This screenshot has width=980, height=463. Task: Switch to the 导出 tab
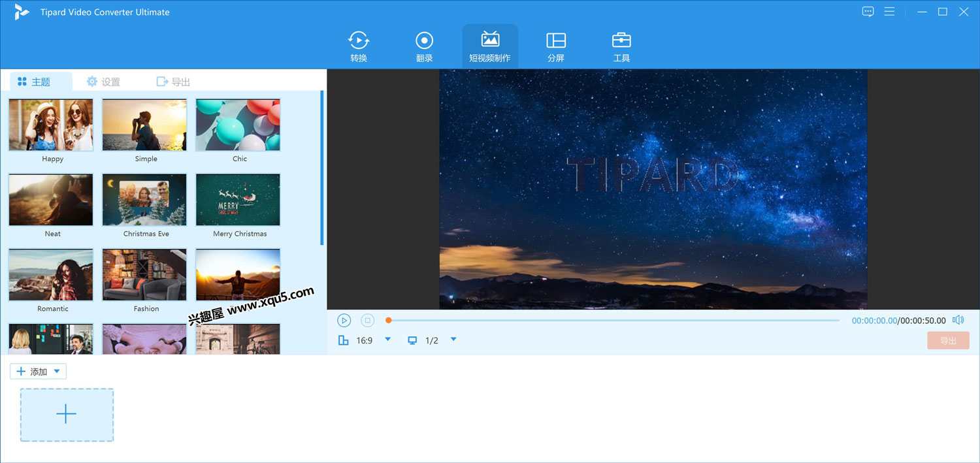click(173, 82)
